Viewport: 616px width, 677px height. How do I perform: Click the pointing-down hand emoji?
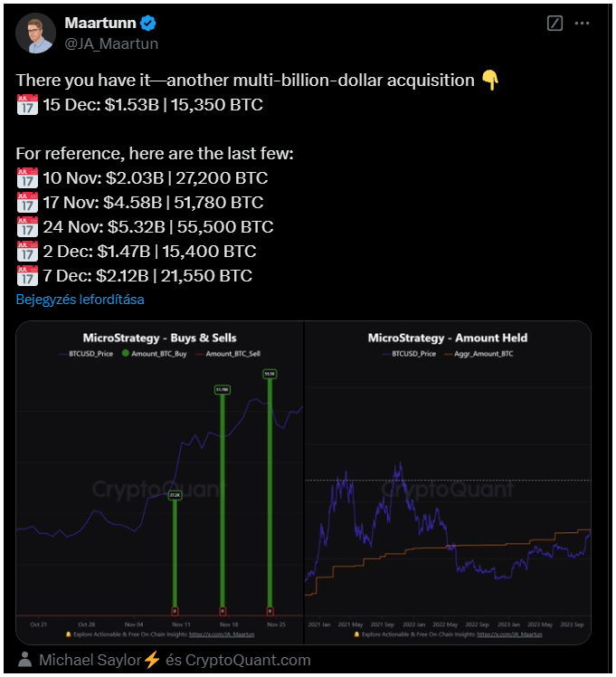(x=490, y=81)
